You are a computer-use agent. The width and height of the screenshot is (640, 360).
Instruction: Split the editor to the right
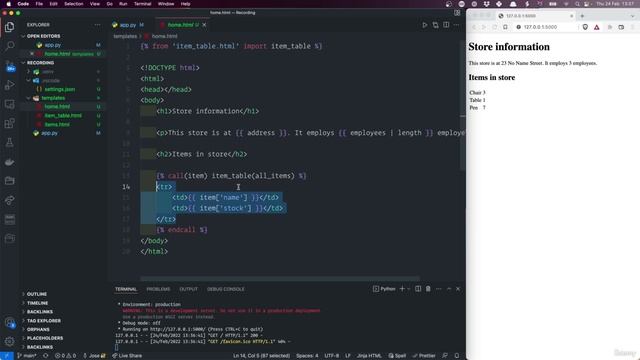(446, 25)
